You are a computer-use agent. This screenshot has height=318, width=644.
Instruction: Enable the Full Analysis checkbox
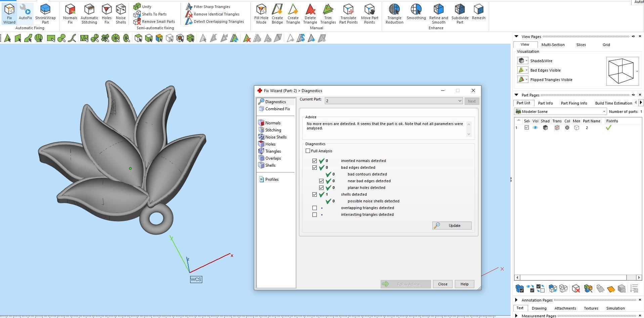(x=308, y=151)
